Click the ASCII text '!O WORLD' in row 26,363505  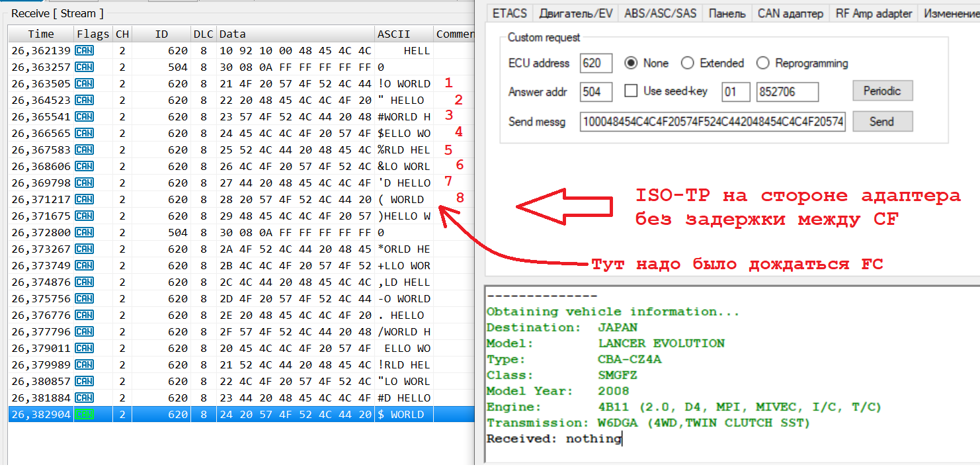pos(404,83)
